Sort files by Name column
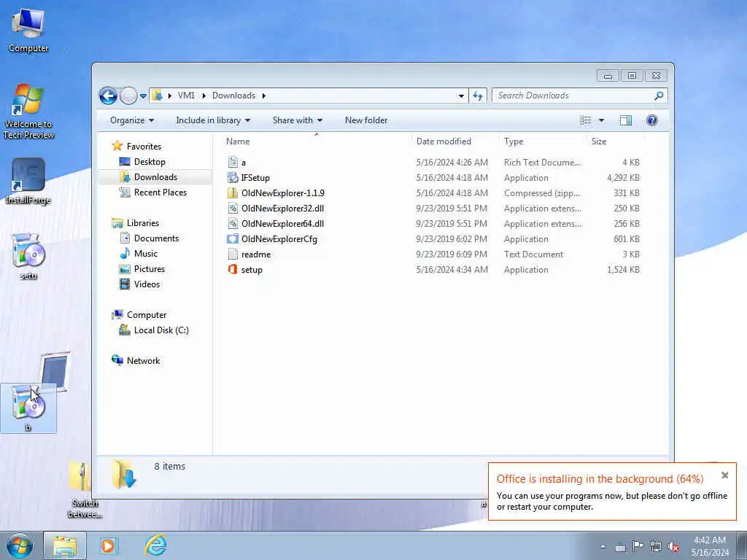 [x=316, y=141]
